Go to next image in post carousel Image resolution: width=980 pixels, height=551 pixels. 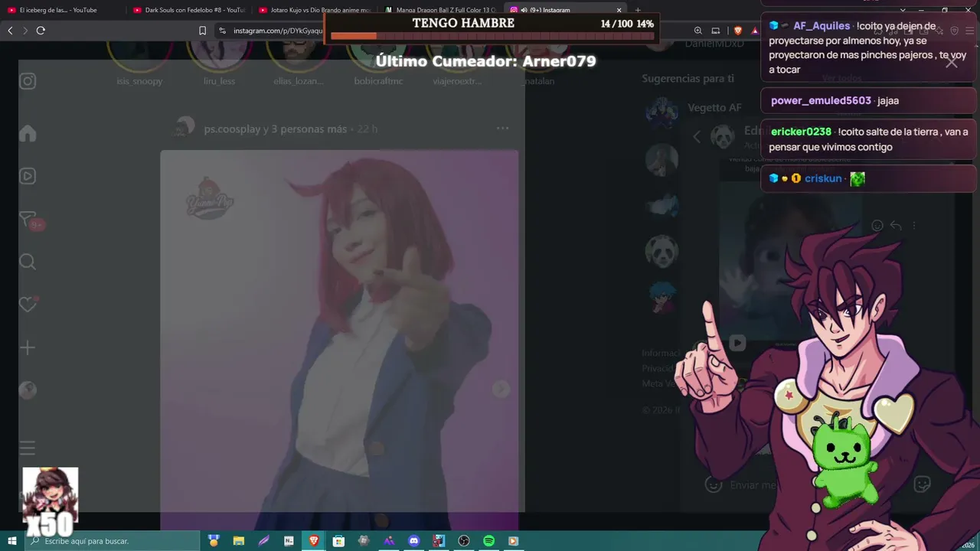click(501, 389)
